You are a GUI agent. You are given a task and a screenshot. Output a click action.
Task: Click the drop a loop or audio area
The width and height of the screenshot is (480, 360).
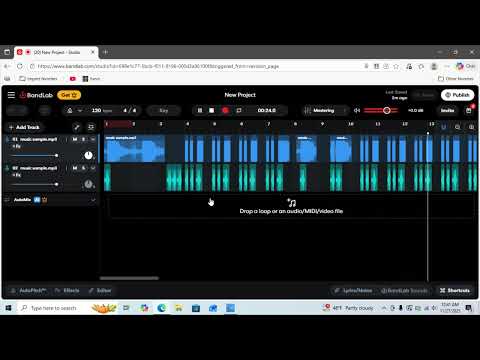tap(291, 207)
